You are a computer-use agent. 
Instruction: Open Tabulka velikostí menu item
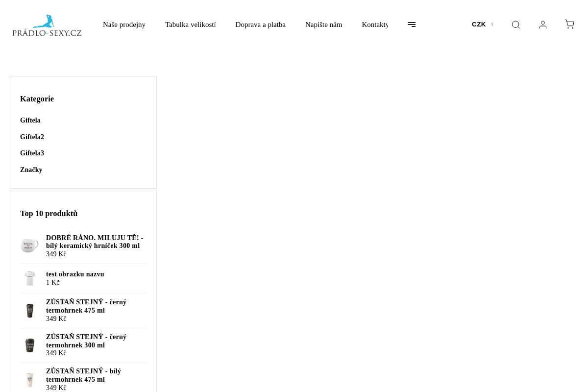tap(190, 24)
